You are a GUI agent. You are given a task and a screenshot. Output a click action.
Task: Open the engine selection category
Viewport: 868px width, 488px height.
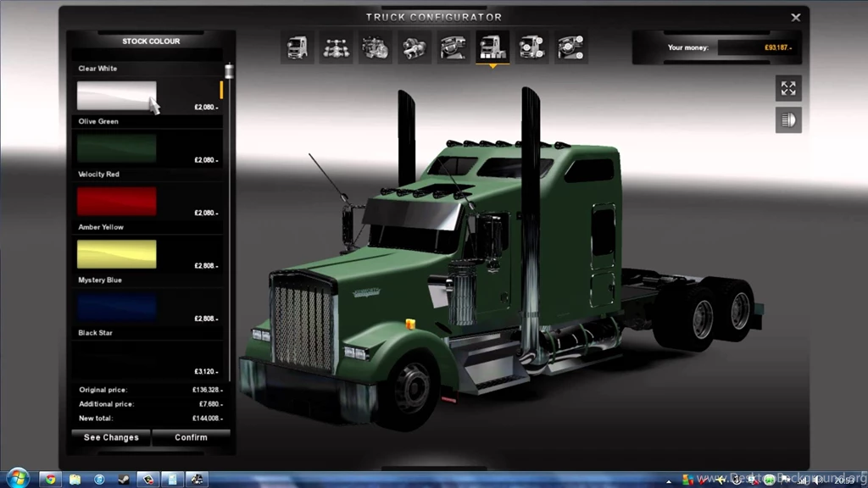pos(376,47)
